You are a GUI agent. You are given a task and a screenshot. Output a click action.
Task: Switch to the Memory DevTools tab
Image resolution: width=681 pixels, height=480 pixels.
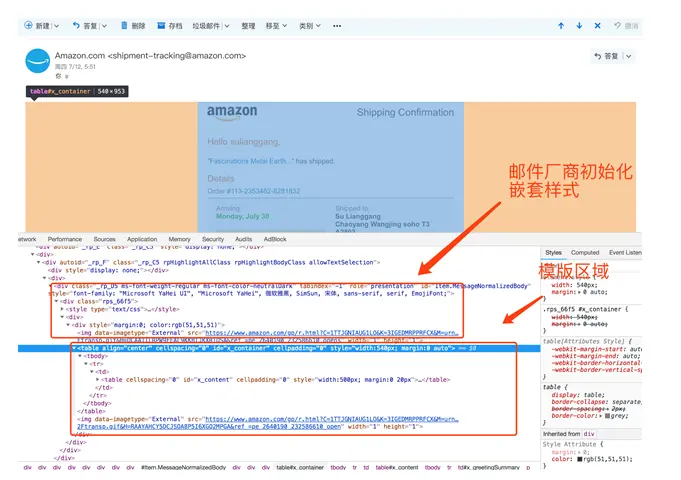pyautogui.click(x=179, y=239)
